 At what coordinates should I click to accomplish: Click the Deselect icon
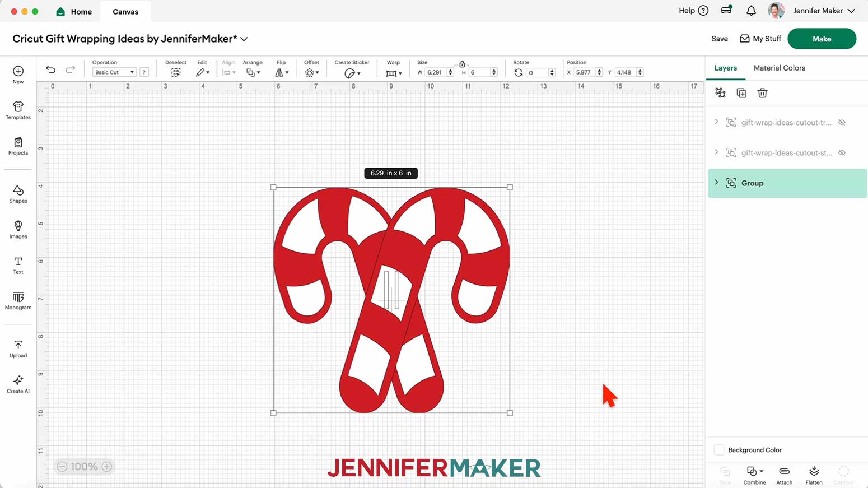click(176, 73)
